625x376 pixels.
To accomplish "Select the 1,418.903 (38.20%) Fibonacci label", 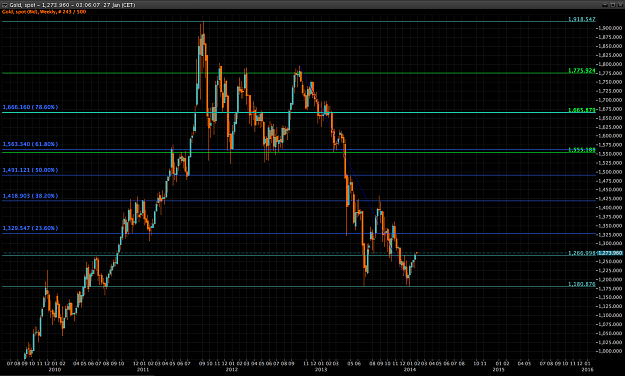I will [x=30, y=196].
